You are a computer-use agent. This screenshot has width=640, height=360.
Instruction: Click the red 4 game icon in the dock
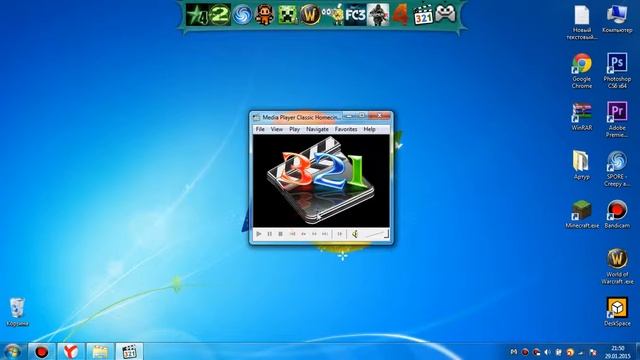click(x=400, y=15)
